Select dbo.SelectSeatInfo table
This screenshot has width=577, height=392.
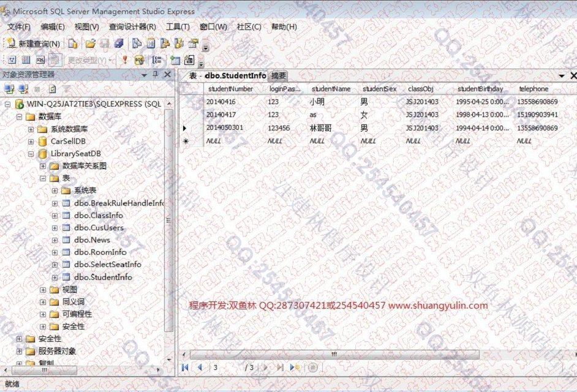click(107, 264)
